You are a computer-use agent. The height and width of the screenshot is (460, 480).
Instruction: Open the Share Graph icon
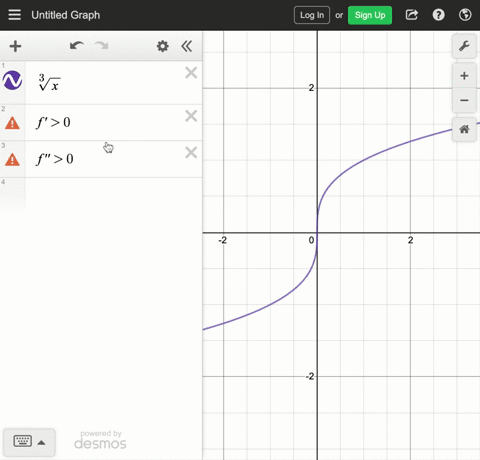tap(412, 15)
